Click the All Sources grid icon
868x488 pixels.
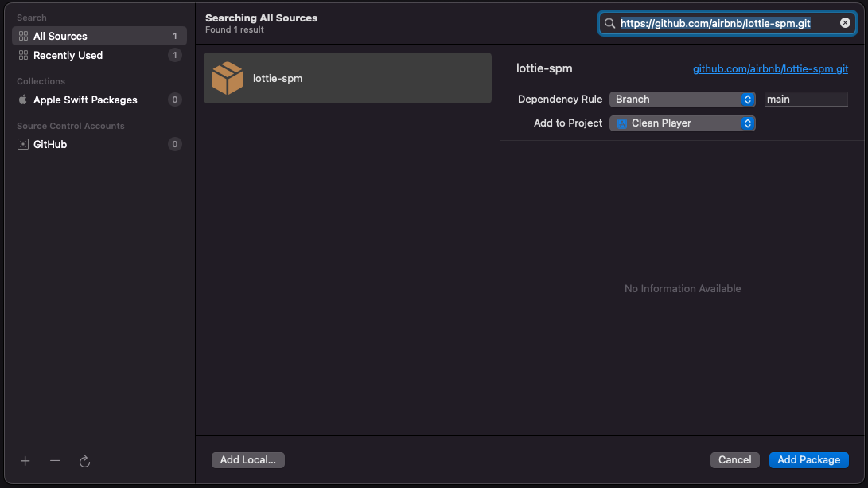point(23,36)
